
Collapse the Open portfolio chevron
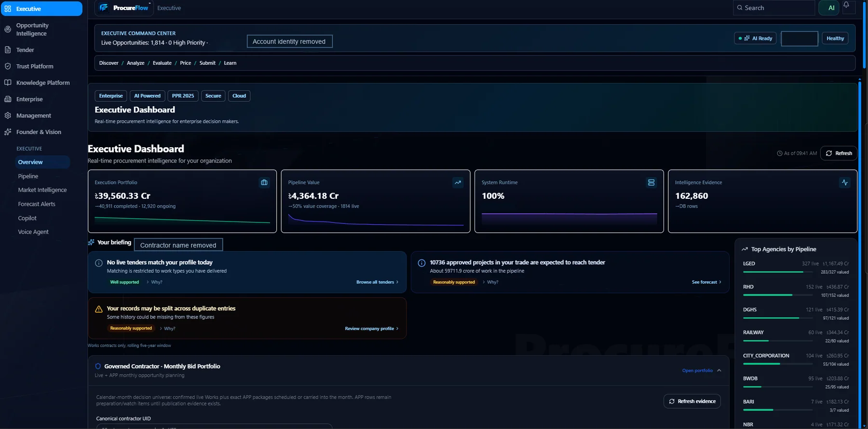[719, 371]
